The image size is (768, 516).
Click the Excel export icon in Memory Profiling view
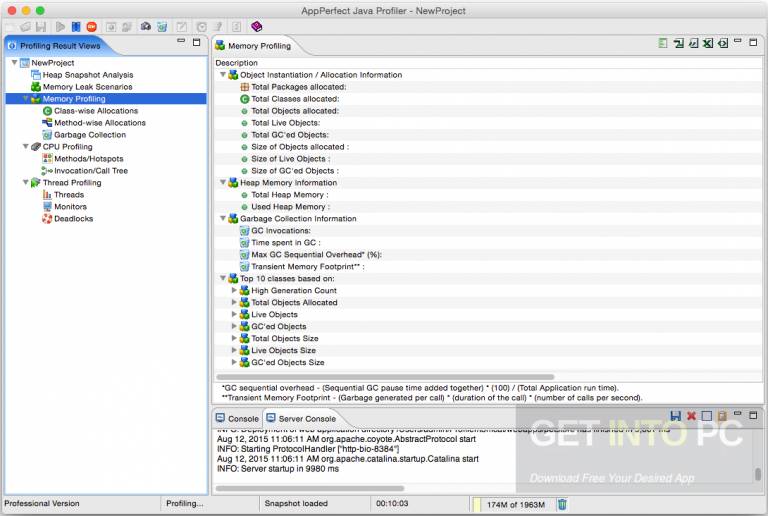[708, 43]
